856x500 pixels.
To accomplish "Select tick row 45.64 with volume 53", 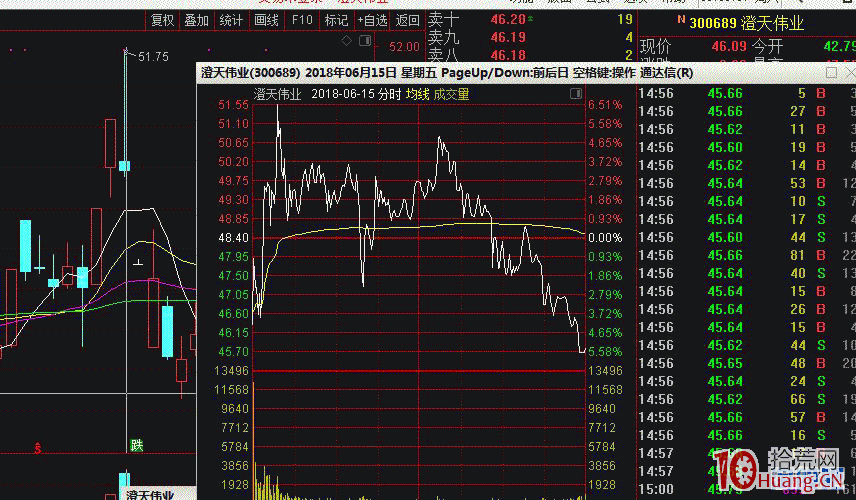I will click(x=746, y=183).
